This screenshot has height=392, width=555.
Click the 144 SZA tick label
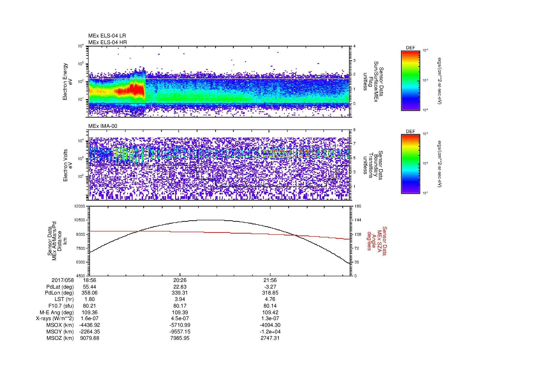(x=358, y=220)
